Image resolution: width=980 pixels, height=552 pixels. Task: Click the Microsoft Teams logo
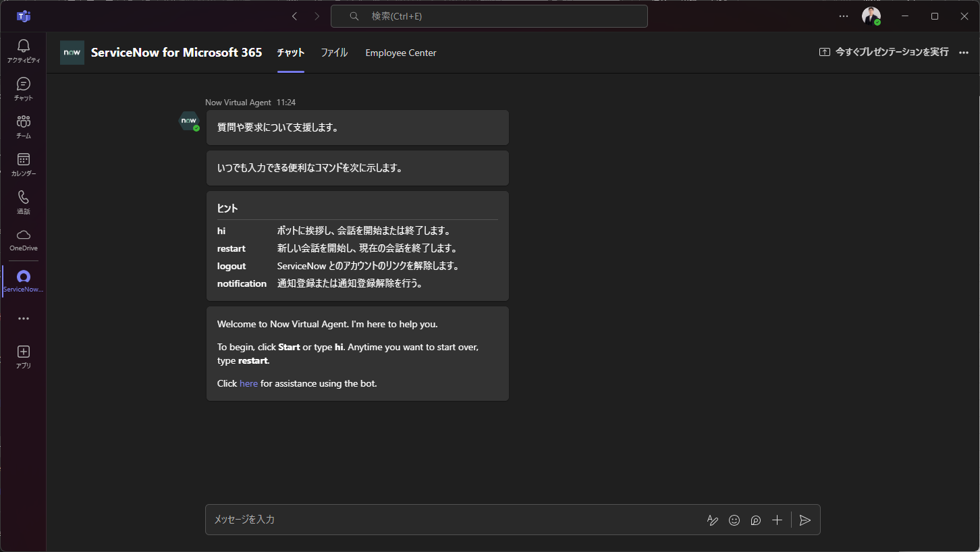24,16
